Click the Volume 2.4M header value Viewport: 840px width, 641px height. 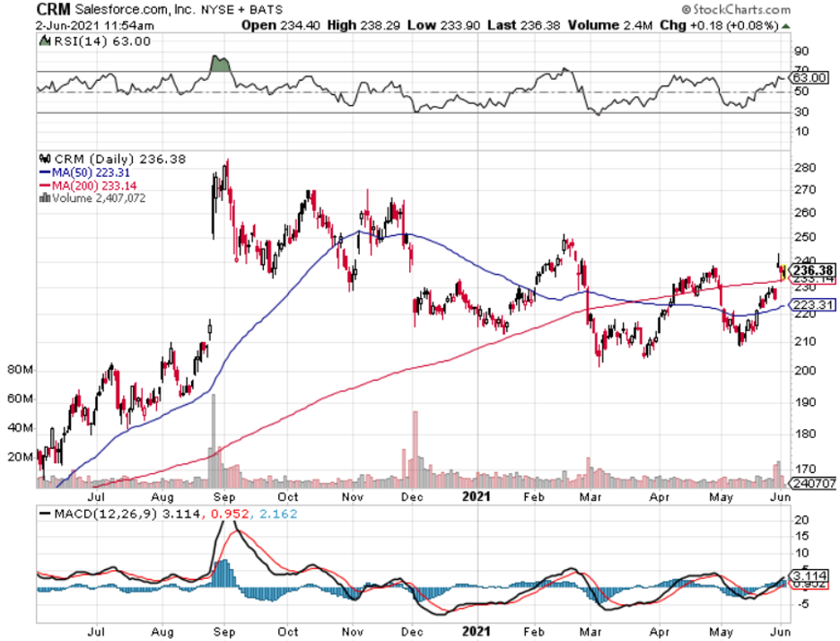pos(610,25)
